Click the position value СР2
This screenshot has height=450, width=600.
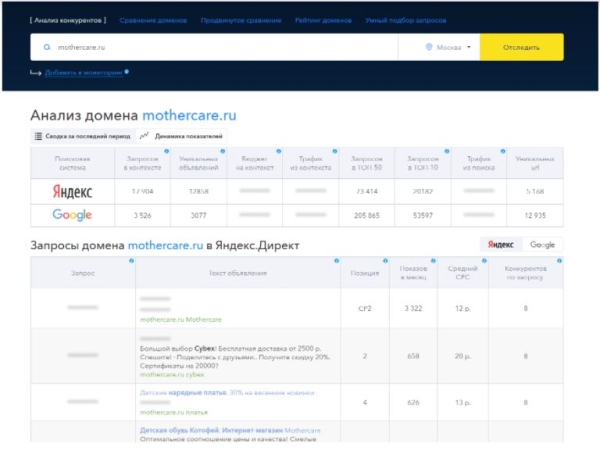365,308
